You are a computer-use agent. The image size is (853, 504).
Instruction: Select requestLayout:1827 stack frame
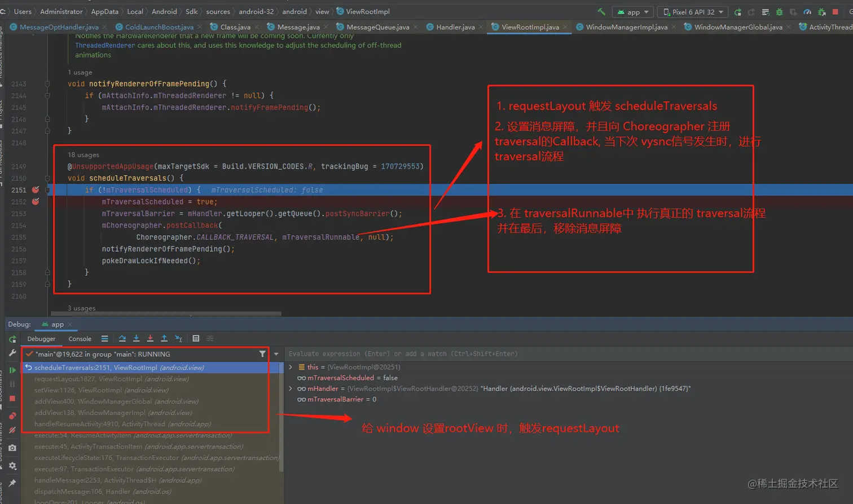(150, 379)
